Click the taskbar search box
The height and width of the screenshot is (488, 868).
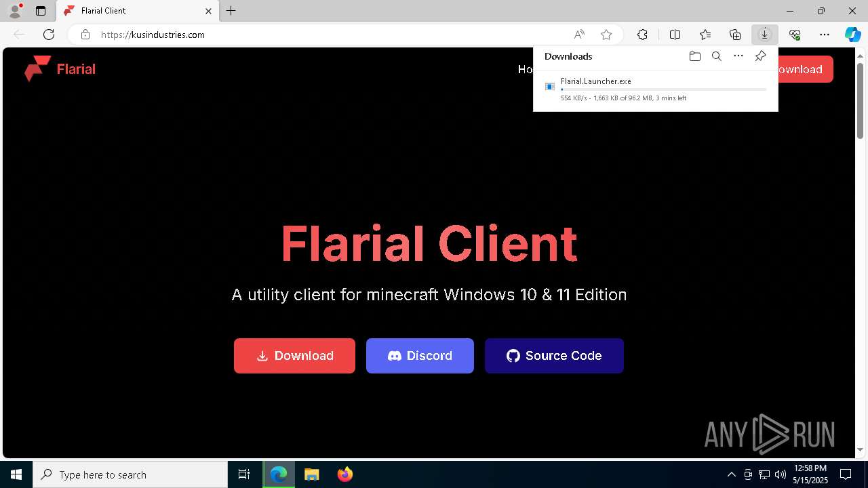pos(130,474)
